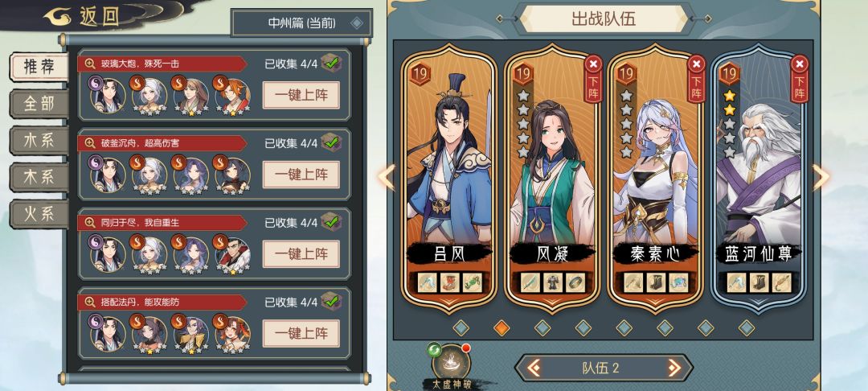The image size is (868, 391).
Task: Select the orange highlighted page diamond indicator
Action: (x=501, y=328)
